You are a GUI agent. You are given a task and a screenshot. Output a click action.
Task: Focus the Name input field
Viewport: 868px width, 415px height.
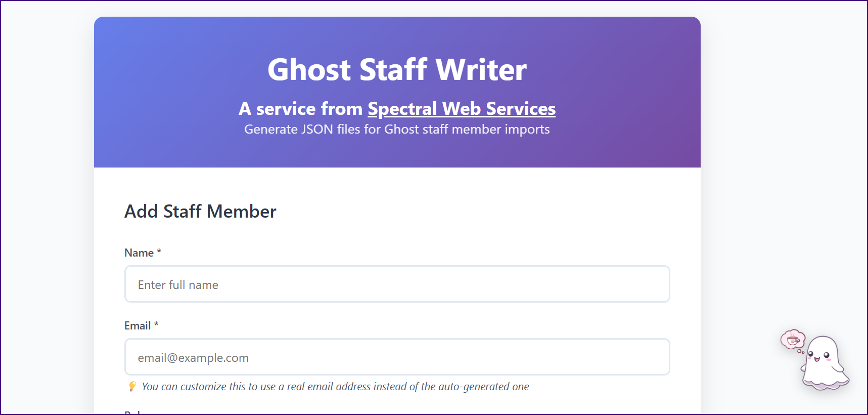point(397,284)
